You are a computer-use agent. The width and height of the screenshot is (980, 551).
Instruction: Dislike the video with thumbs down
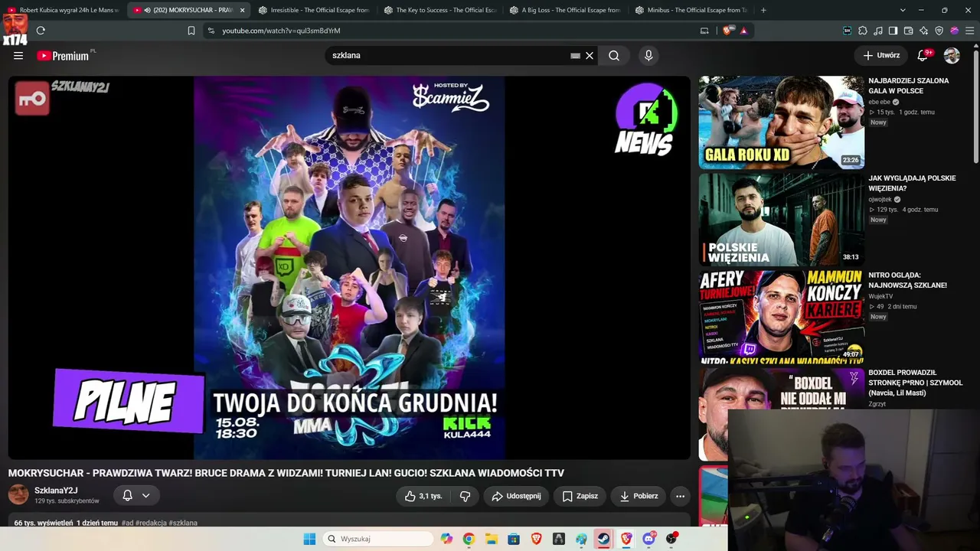click(465, 496)
